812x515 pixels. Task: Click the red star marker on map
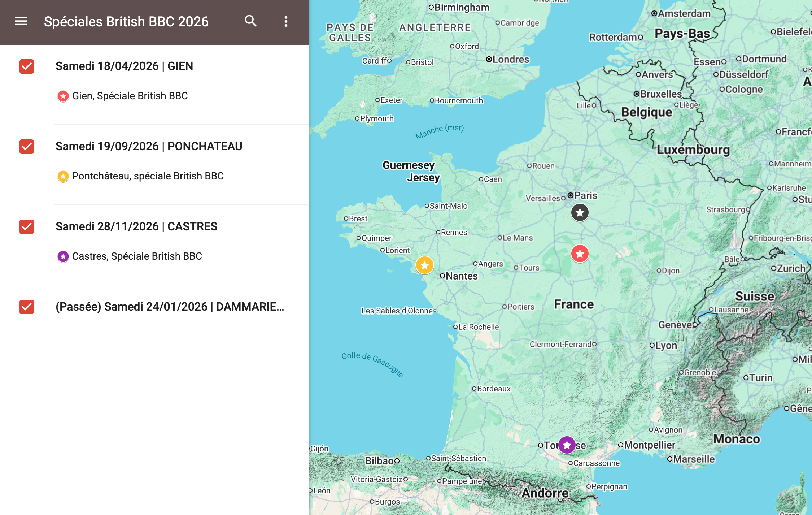tap(580, 254)
